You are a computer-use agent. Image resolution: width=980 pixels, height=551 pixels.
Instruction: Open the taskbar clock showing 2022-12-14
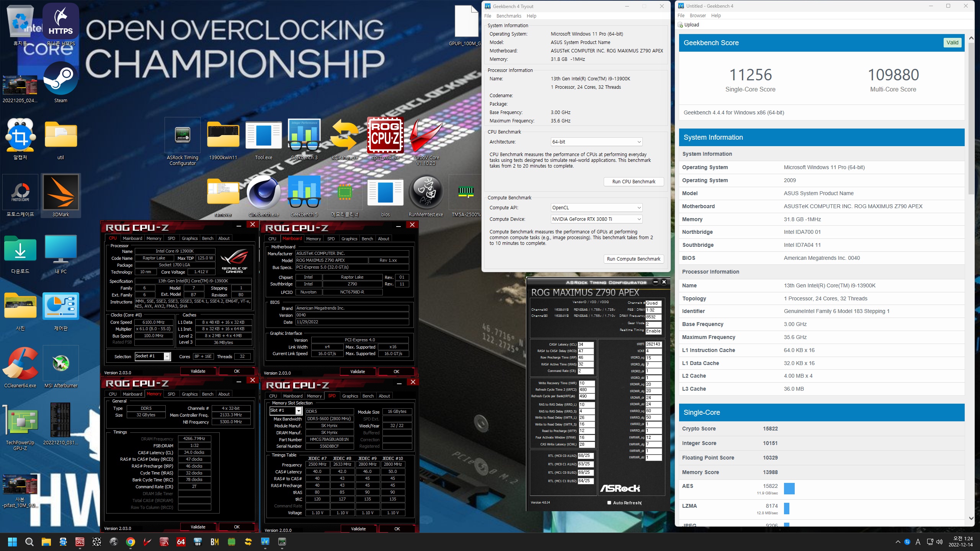[961, 541]
